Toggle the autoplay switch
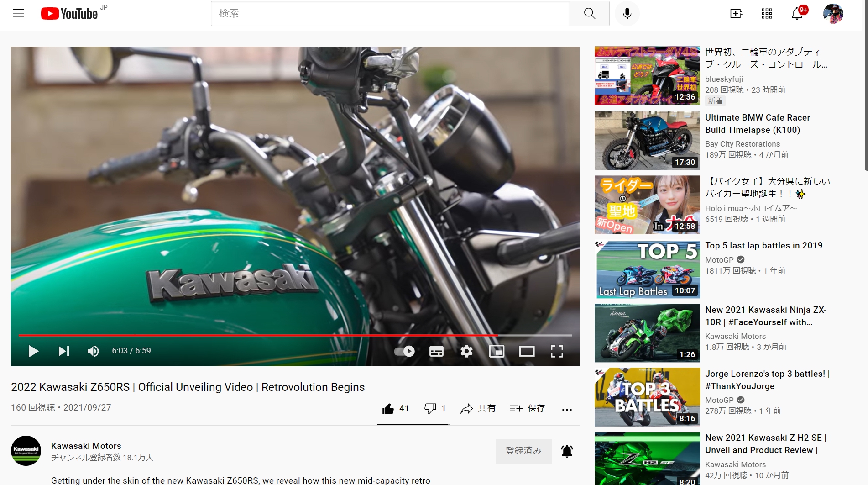This screenshot has height=485, width=868. pos(404,351)
